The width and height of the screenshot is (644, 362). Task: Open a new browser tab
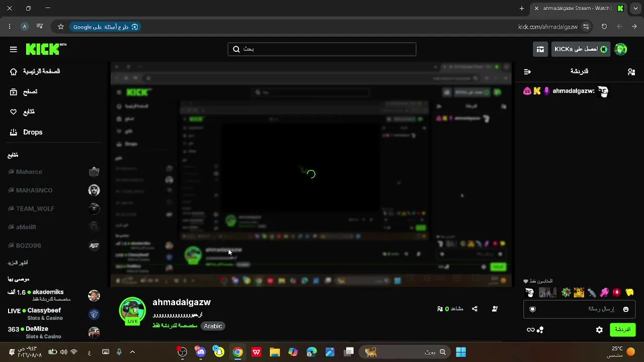point(522,9)
